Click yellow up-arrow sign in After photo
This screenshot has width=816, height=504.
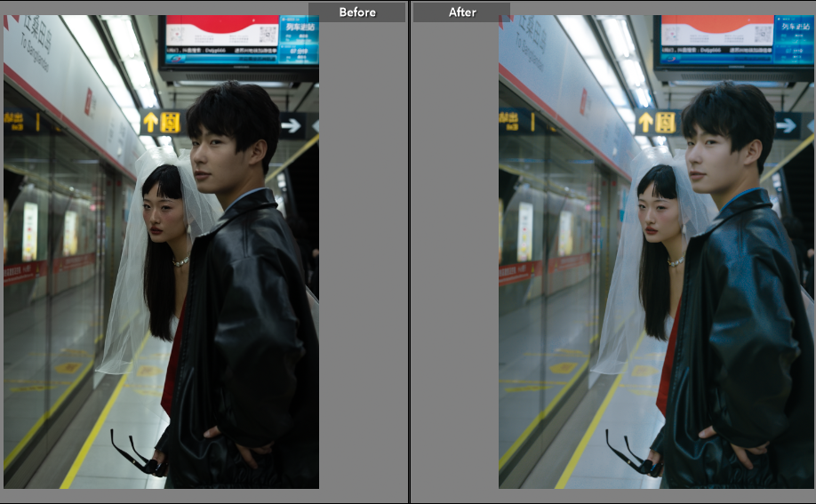[x=646, y=123]
